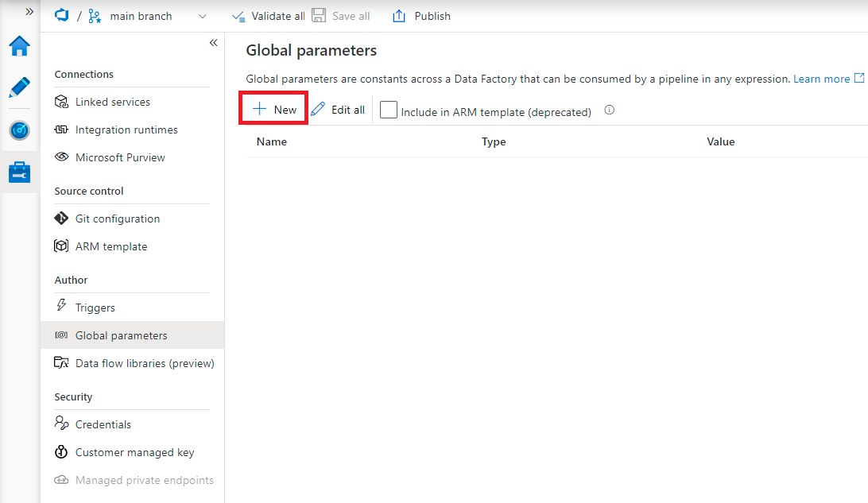Open the Monitor hub gauge icon

[x=18, y=130]
